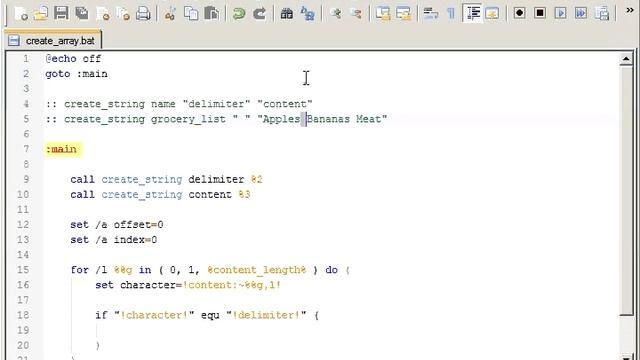Redo the edit with Redo arrow
640x360 pixels.
pos(259,13)
